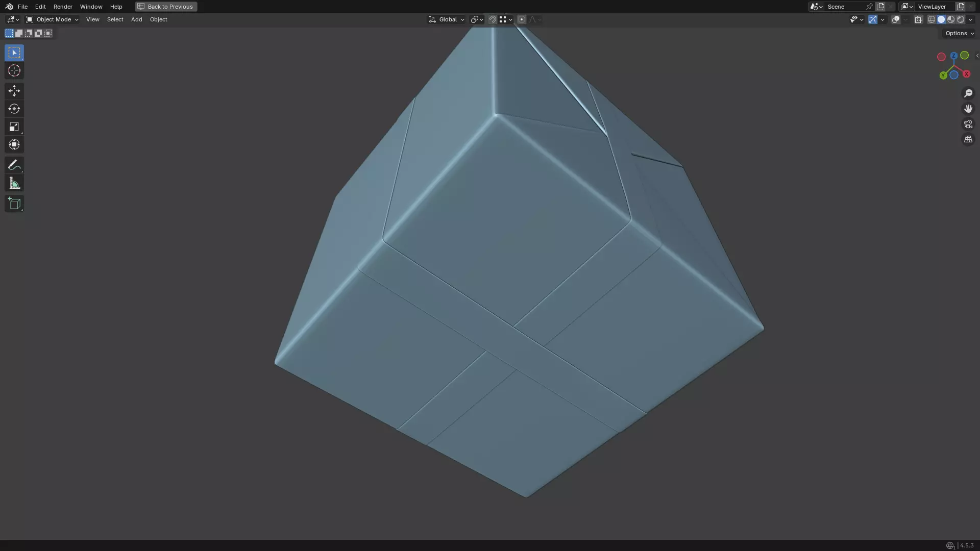
Task: Toggle camera view in viewport
Action: click(968, 124)
